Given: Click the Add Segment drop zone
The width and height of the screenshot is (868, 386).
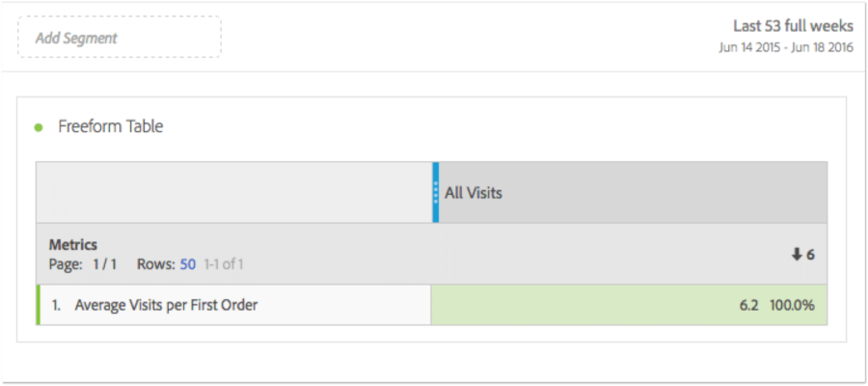Looking at the screenshot, I should click(119, 38).
